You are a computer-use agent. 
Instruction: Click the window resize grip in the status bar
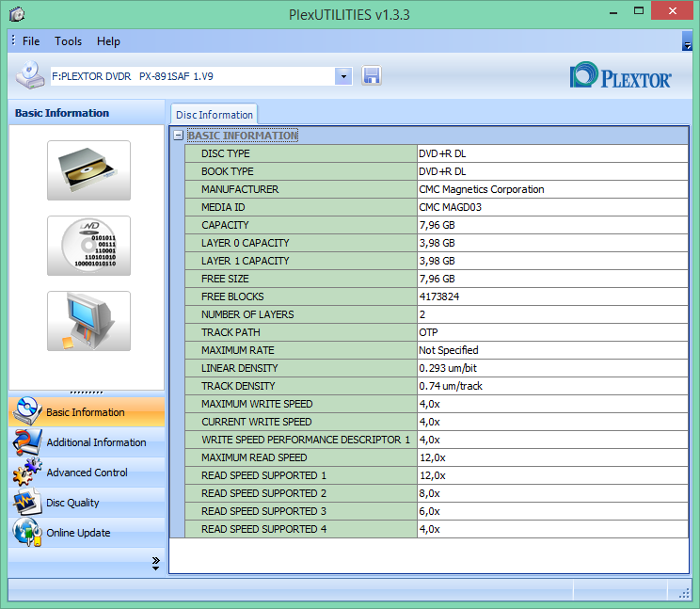coord(684,593)
